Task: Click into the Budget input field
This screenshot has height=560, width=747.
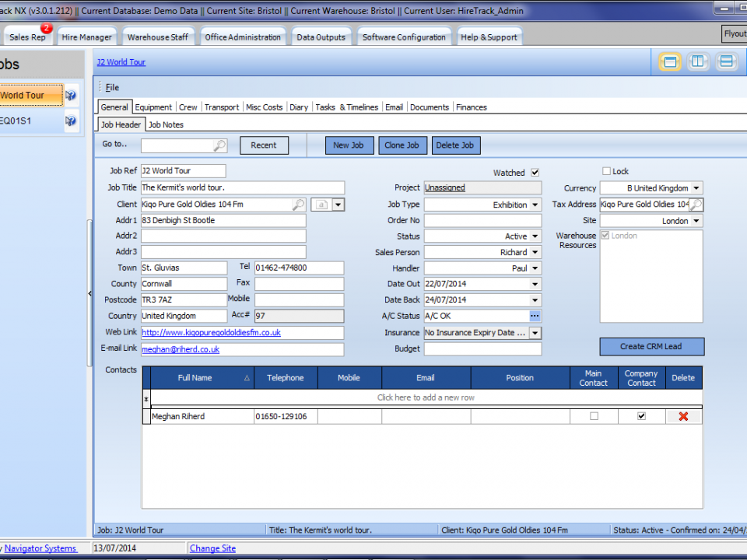Action: [482, 348]
